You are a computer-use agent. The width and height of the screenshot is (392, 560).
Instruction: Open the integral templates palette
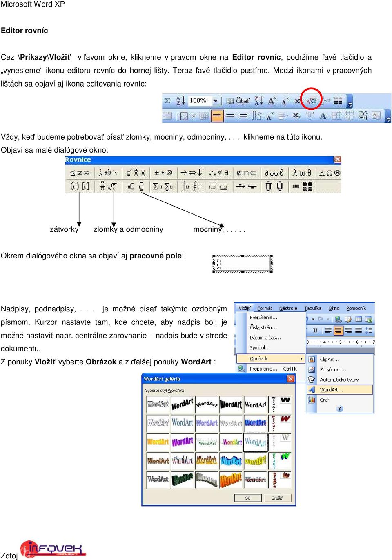(x=191, y=187)
